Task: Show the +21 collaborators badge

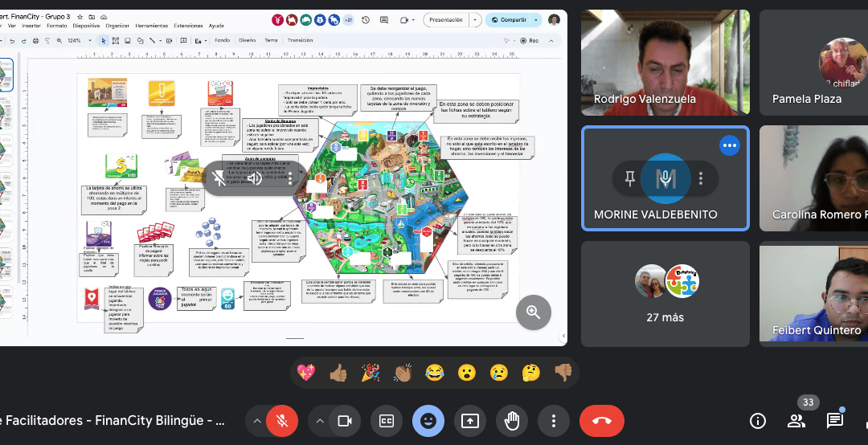Action: [348, 20]
